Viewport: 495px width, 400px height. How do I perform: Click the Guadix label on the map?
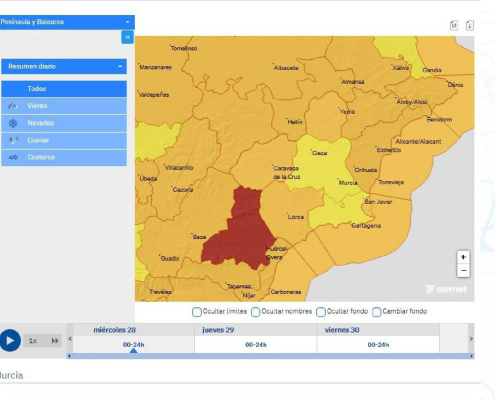coord(170,259)
